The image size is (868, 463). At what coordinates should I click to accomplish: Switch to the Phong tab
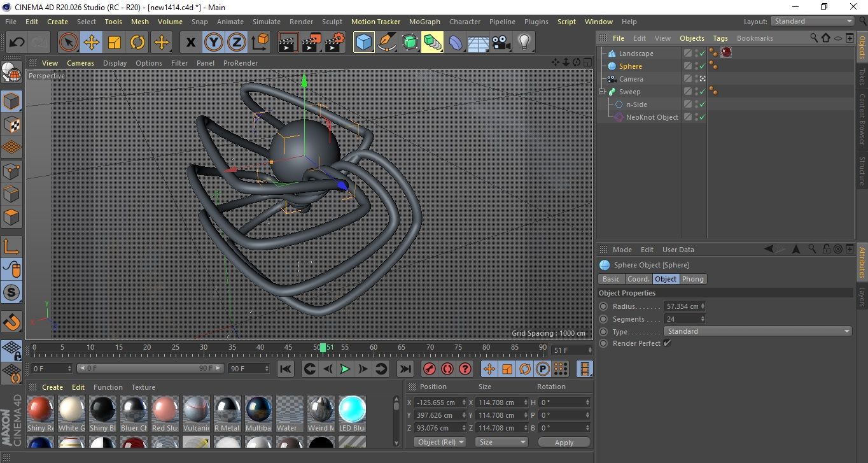[x=693, y=279]
